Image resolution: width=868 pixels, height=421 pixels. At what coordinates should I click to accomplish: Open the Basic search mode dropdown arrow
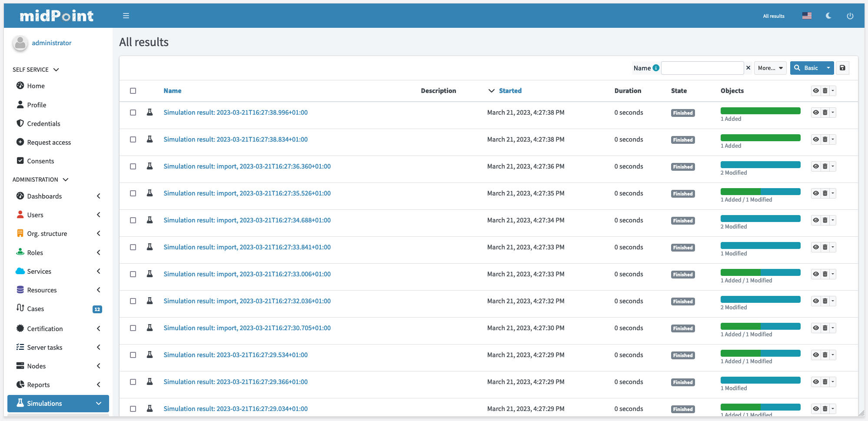[x=828, y=68]
